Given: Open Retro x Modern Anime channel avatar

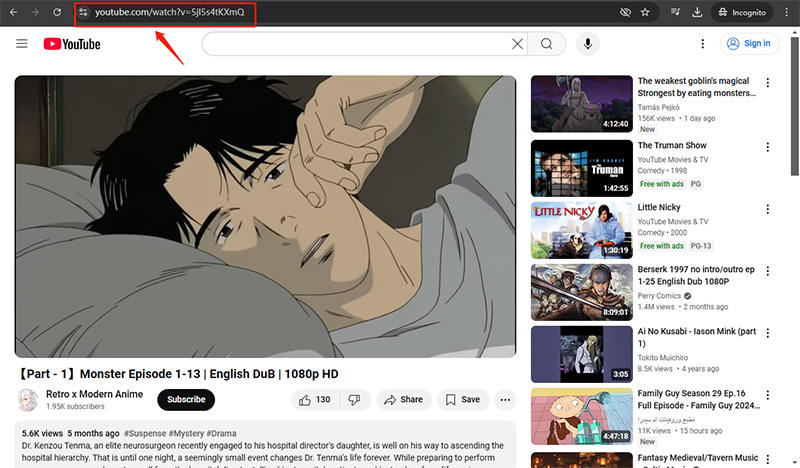Looking at the screenshot, I should click(28, 400).
